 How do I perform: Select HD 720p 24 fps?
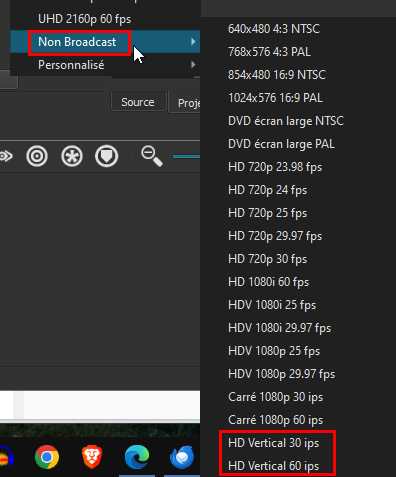pos(268,190)
